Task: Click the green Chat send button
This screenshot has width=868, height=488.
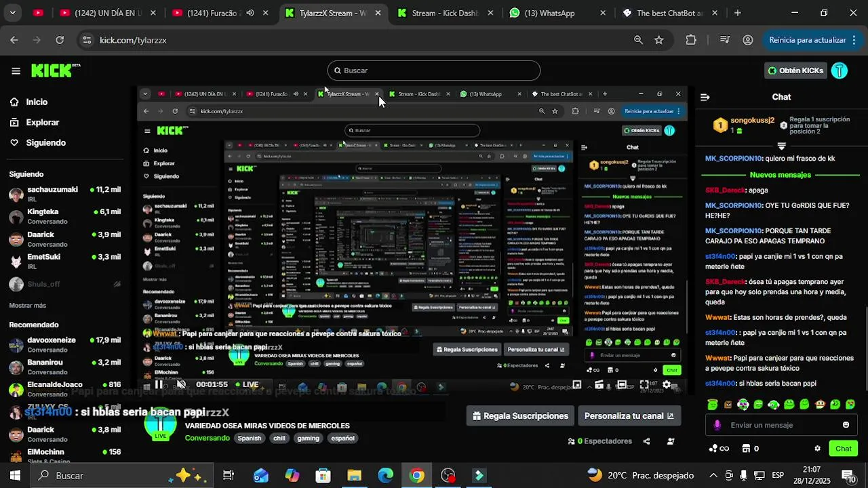Action: click(844, 449)
